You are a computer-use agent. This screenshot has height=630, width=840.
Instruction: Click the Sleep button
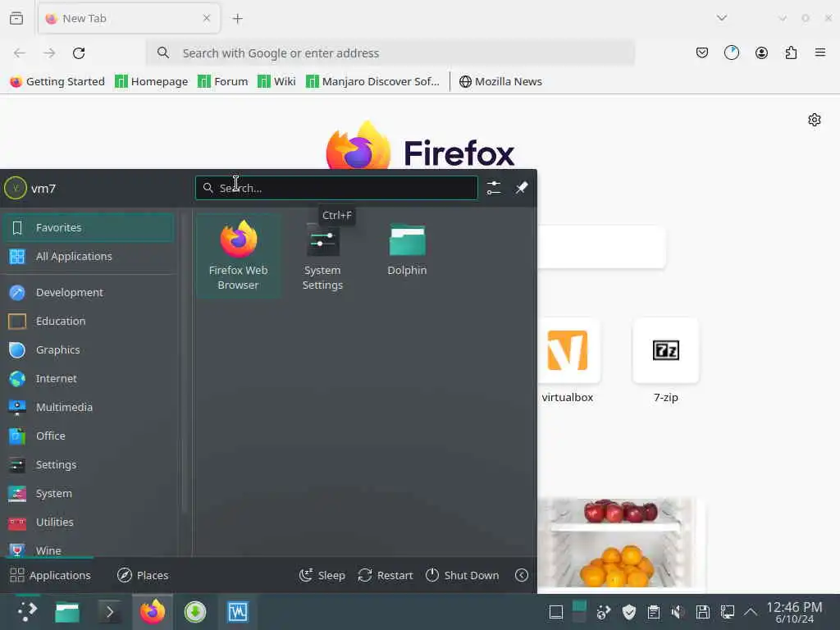[x=322, y=575]
